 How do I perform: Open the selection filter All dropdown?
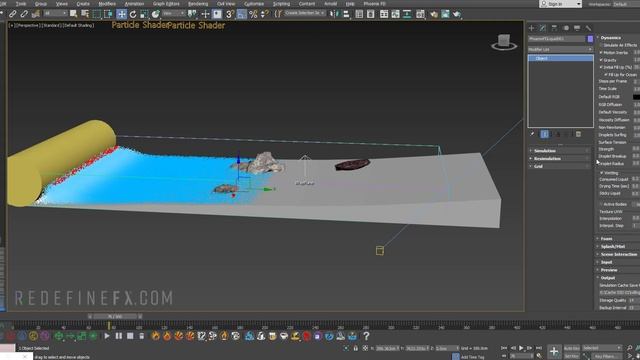coord(55,13)
